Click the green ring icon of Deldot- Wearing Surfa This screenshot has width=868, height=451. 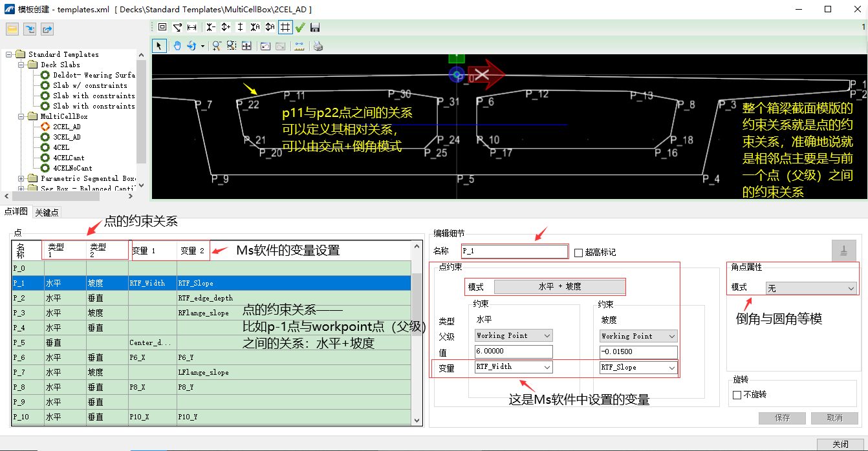pyautogui.click(x=45, y=75)
